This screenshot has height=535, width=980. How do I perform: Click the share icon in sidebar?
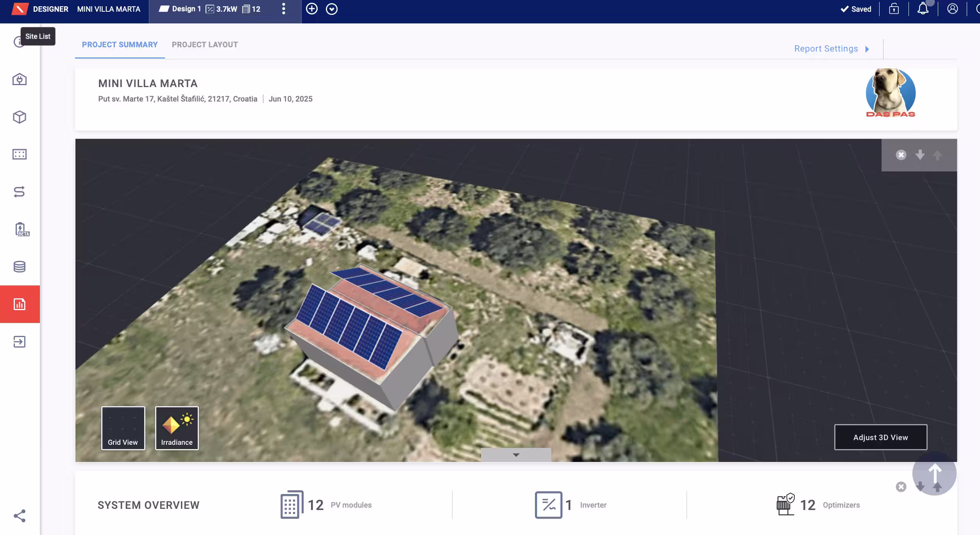pos(20,516)
